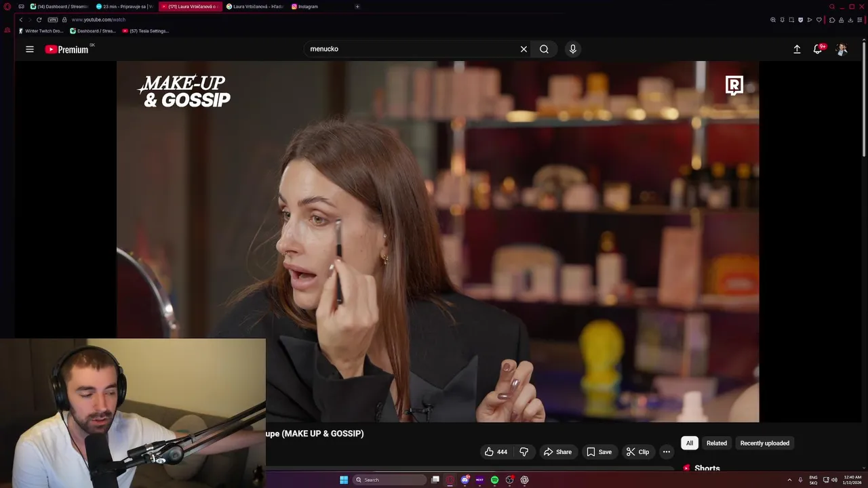Click the Windows taskbar Search box
Screen dimensions: 868x488
pos(390,480)
